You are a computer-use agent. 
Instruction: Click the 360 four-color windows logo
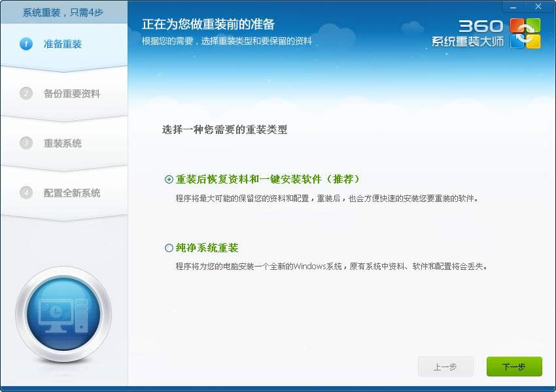(x=525, y=33)
